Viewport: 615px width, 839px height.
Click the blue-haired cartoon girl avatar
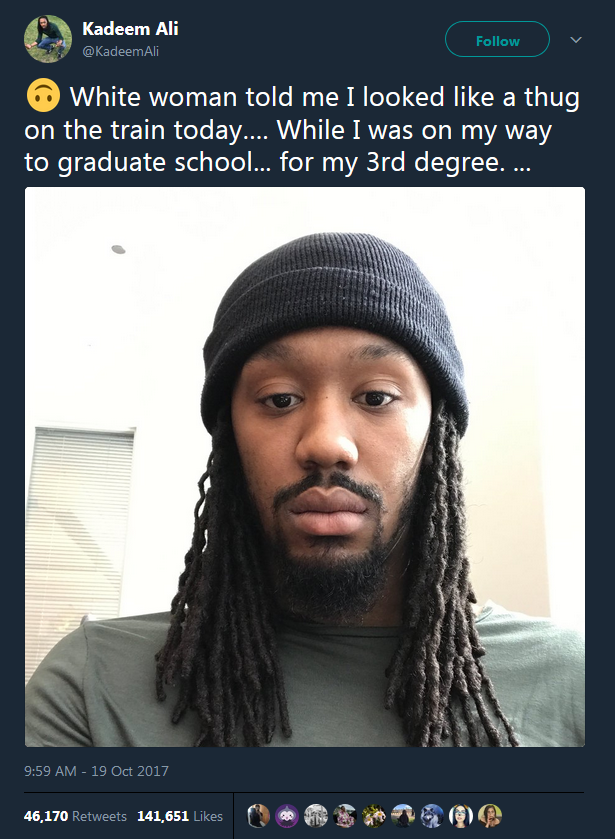[460, 816]
